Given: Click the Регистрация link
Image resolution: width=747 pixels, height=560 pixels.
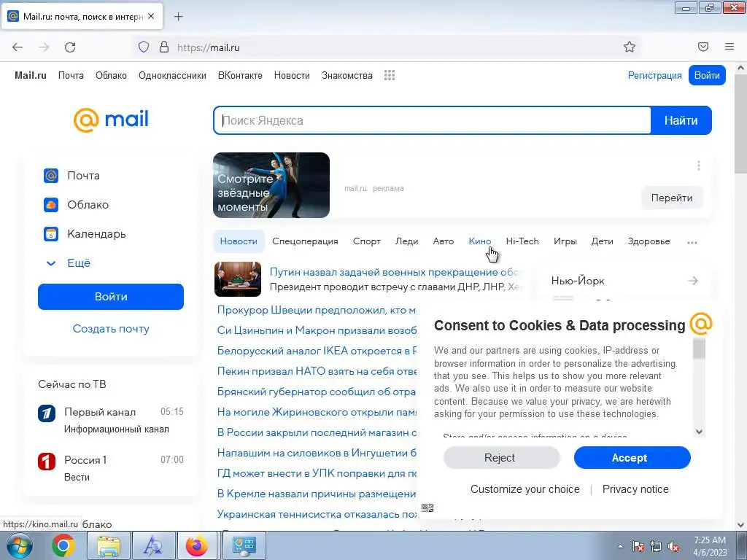Looking at the screenshot, I should click(654, 75).
